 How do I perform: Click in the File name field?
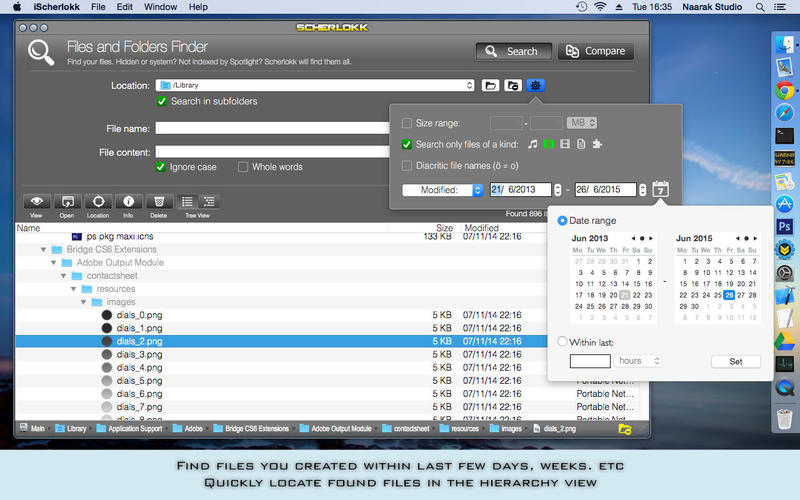[x=272, y=128]
